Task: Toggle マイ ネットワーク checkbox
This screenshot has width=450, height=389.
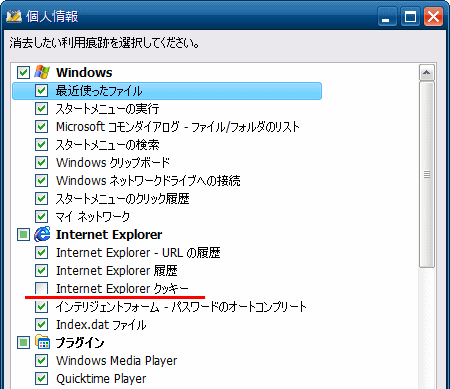Action: (x=41, y=216)
